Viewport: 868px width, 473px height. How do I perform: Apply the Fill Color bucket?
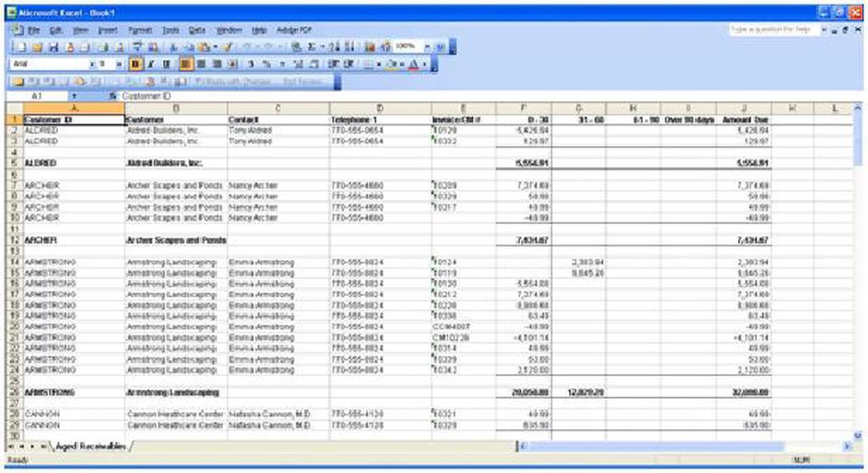[x=392, y=64]
